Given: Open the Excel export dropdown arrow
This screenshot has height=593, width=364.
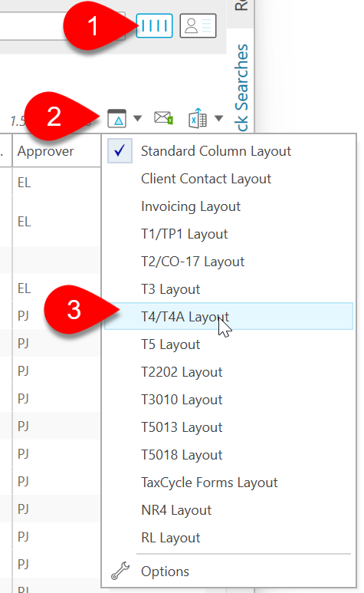Looking at the screenshot, I should 218,118.
